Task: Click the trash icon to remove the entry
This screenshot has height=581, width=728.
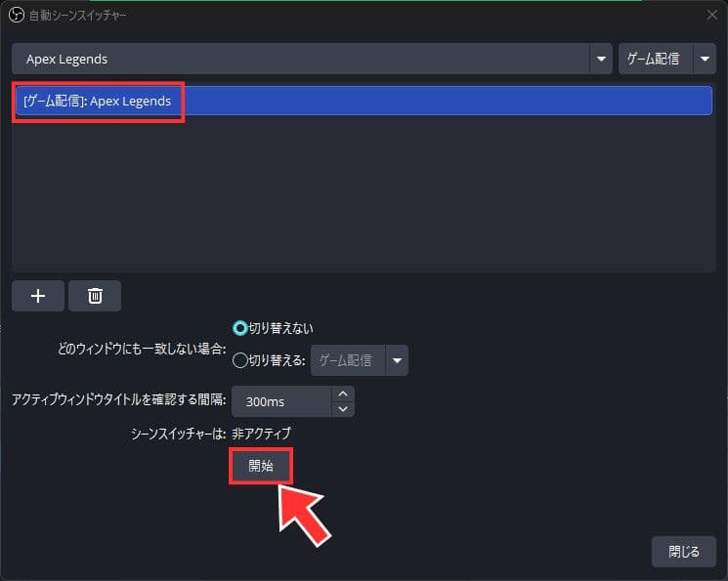Action: [95, 296]
